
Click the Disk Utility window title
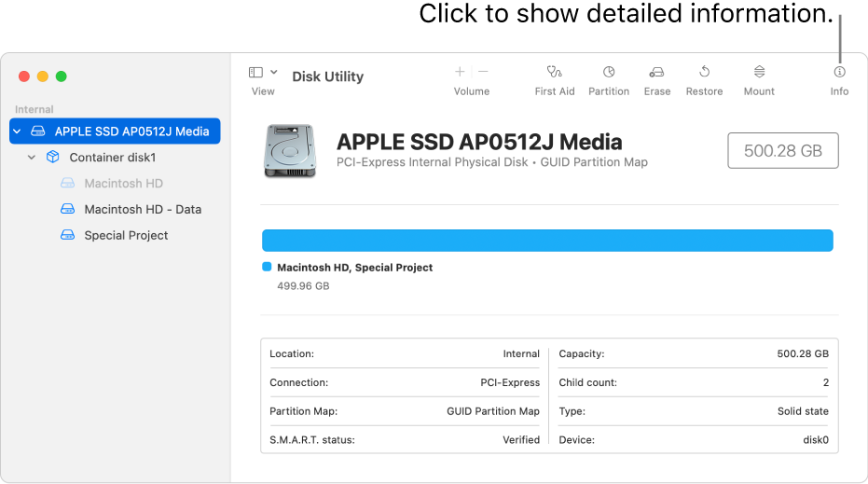pos(328,76)
